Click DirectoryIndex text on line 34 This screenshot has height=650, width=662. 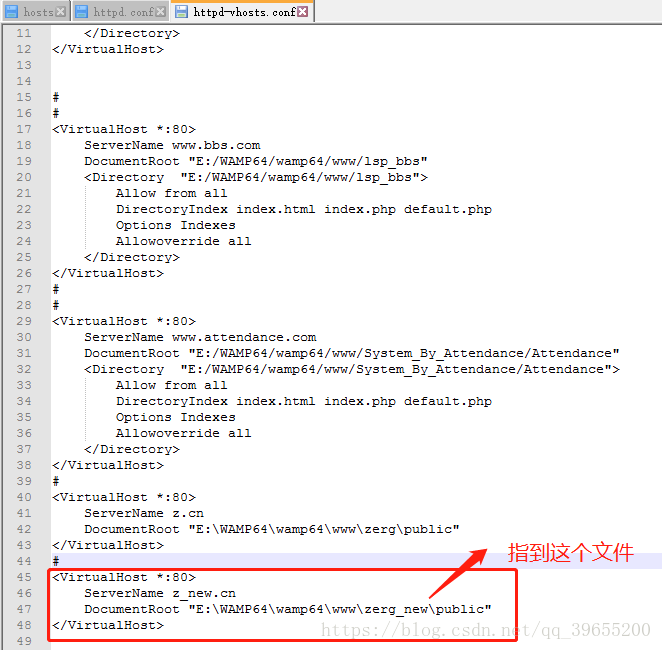(304, 401)
